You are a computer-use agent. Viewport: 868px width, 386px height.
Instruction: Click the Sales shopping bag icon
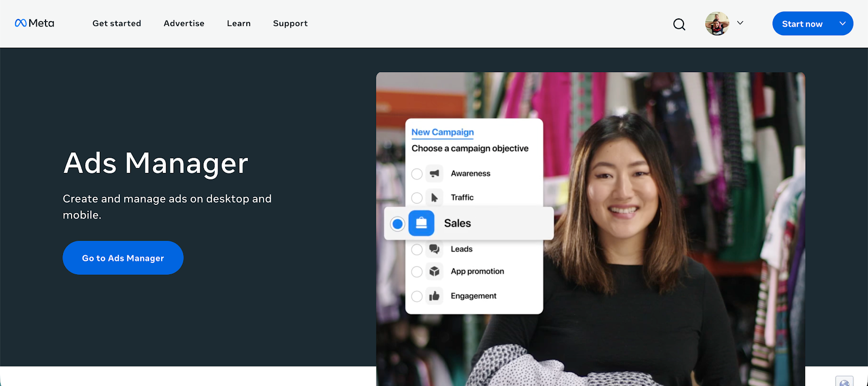coord(422,223)
